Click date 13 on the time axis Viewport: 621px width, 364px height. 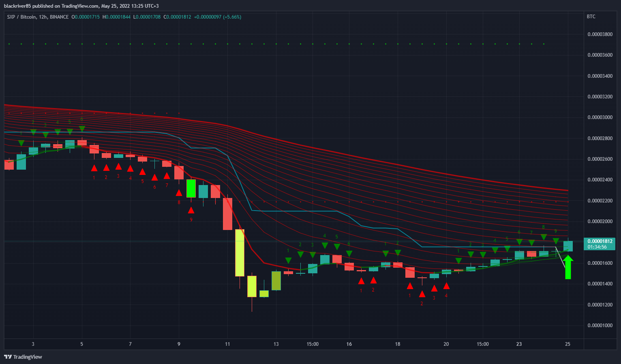[276, 344]
